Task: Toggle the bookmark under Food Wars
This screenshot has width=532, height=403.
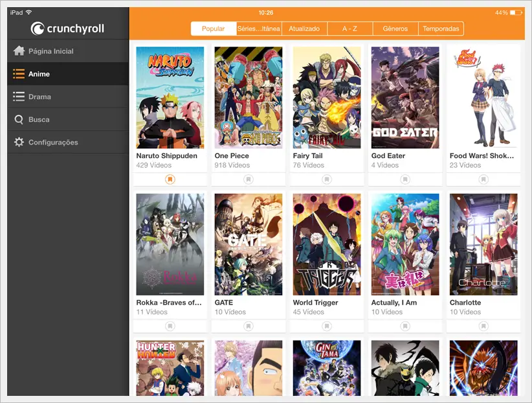Action: (483, 179)
